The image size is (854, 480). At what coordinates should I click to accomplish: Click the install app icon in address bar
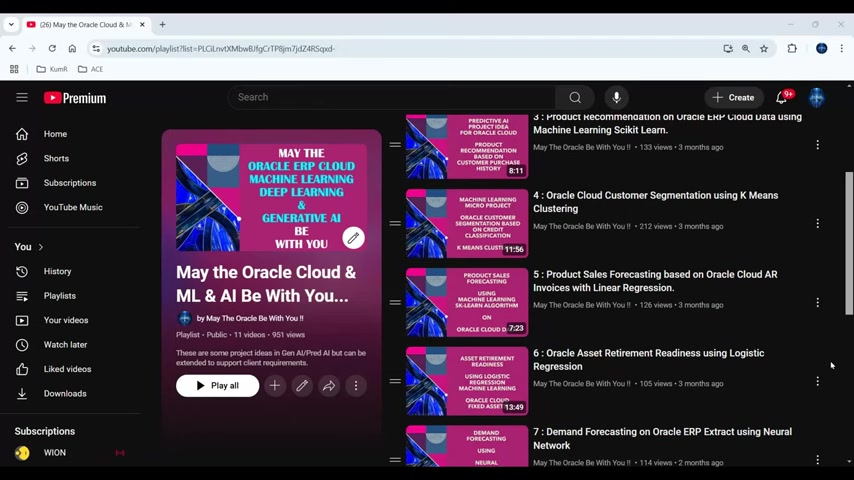pyautogui.click(x=728, y=48)
